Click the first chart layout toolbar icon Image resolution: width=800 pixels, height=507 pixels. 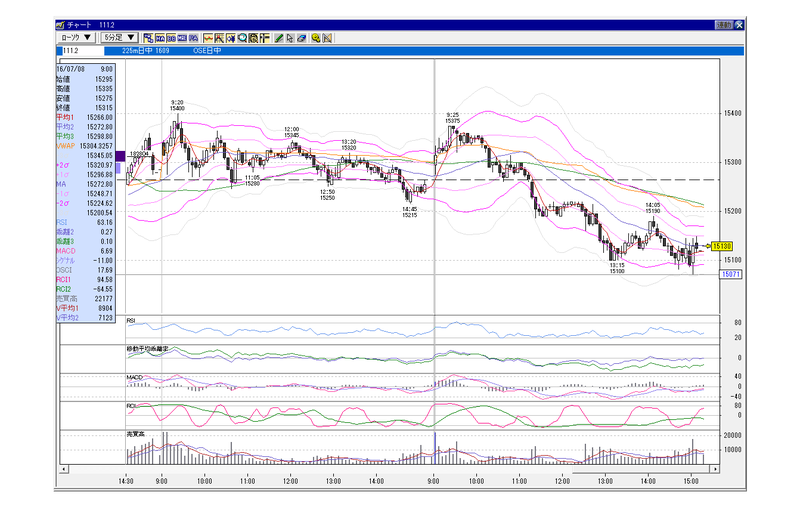pos(148,38)
